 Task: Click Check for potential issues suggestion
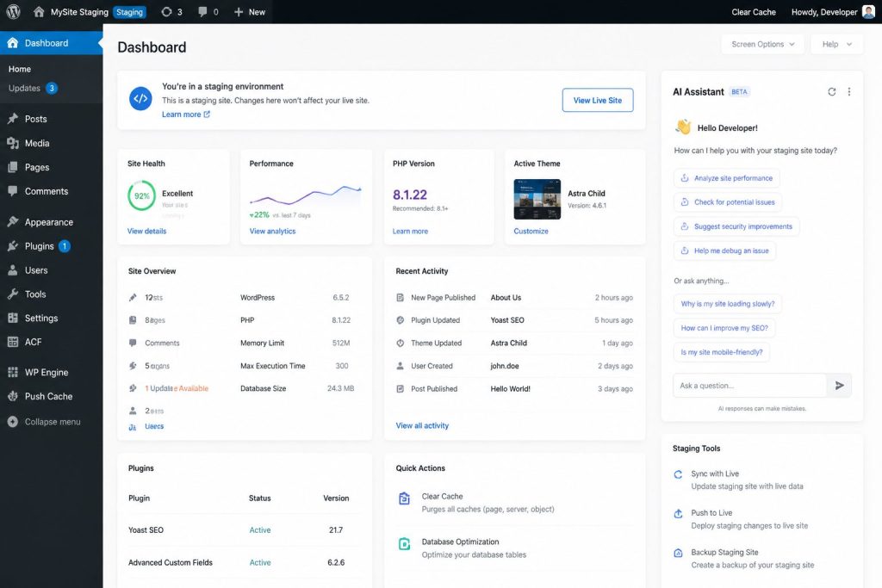(x=727, y=202)
